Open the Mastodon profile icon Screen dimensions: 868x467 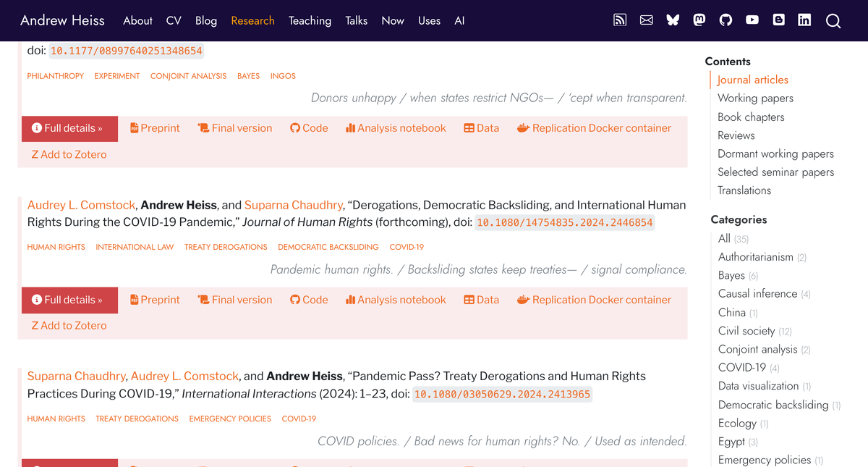coord(699,20)
